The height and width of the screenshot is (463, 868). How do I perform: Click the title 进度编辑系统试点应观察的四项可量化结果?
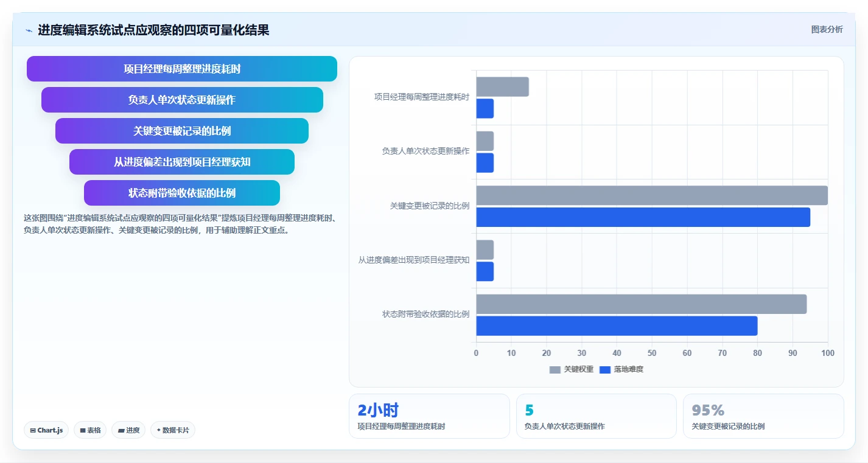coord(153,30)
